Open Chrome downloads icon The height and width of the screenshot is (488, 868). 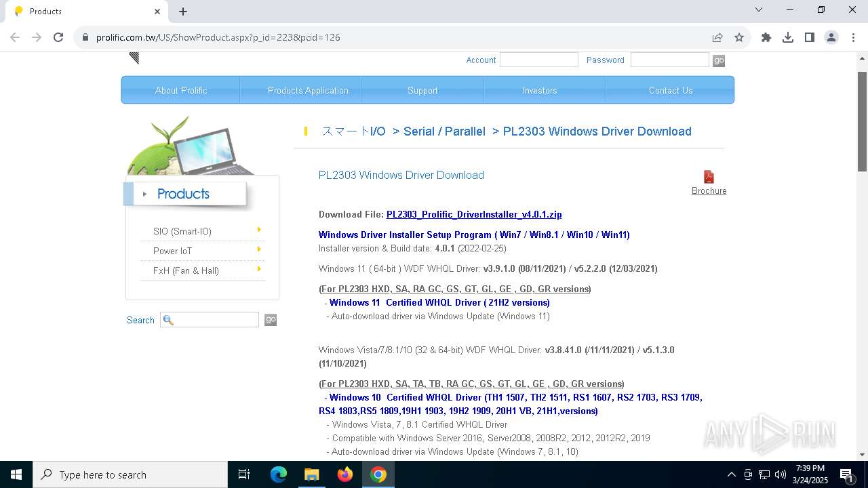coord(788,37)
